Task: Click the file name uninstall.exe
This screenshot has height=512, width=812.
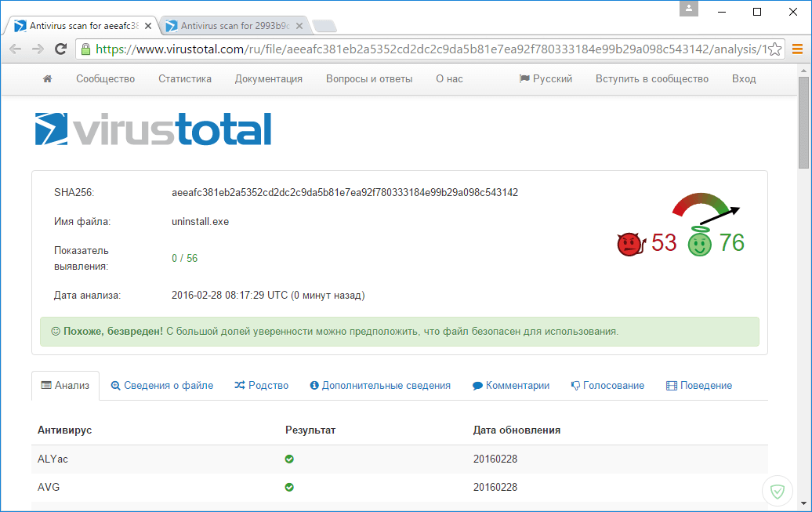Action: point(201,222)
